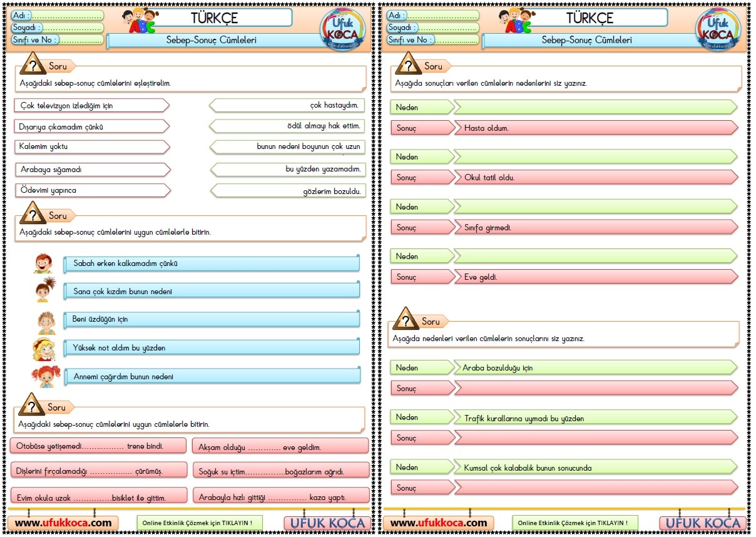Click the question mark icon beside 'nedenlerini siz yazınız'

408,64
